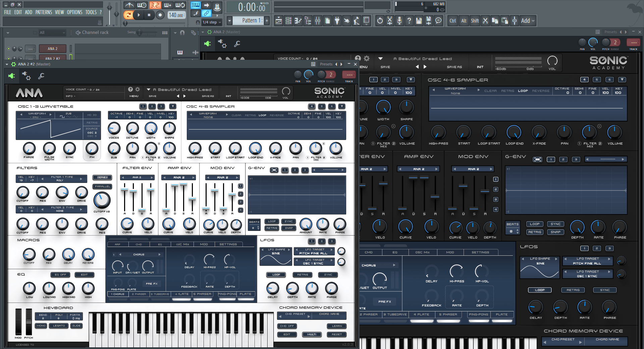
Task: Adjust the Filter 1 CUTOFF knob
Action: point(23,192)
